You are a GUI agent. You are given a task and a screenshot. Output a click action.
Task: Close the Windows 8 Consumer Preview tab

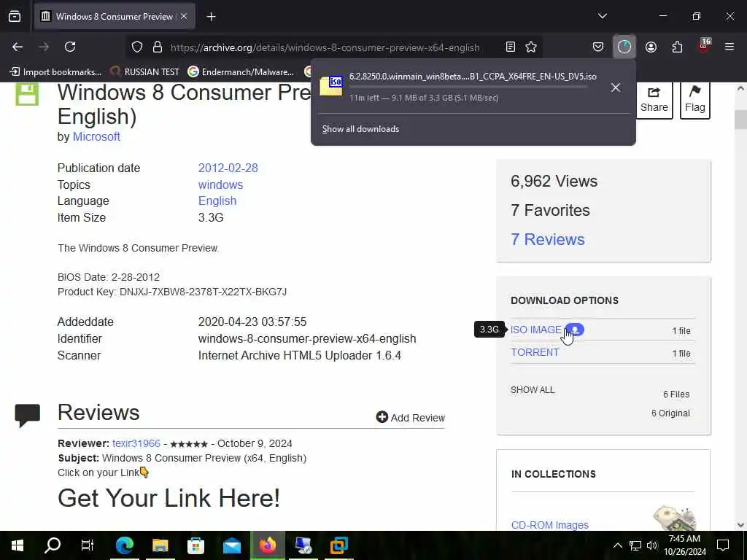[184, 17]
